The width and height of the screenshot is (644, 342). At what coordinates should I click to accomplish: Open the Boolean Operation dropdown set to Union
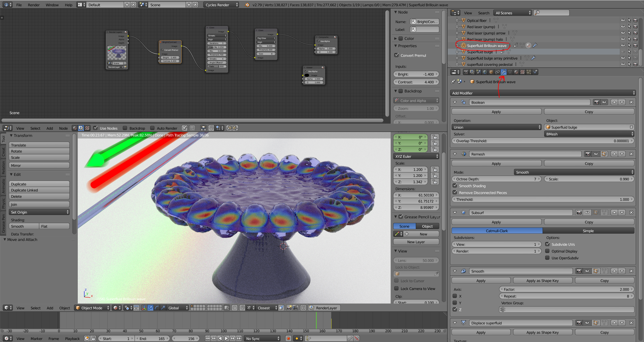(496, 127)
